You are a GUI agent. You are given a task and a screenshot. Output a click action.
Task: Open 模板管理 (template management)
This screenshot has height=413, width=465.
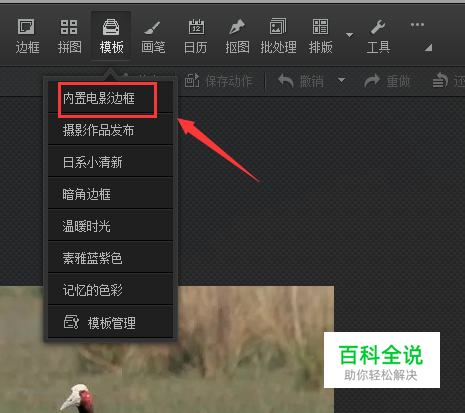pos(111,322)
